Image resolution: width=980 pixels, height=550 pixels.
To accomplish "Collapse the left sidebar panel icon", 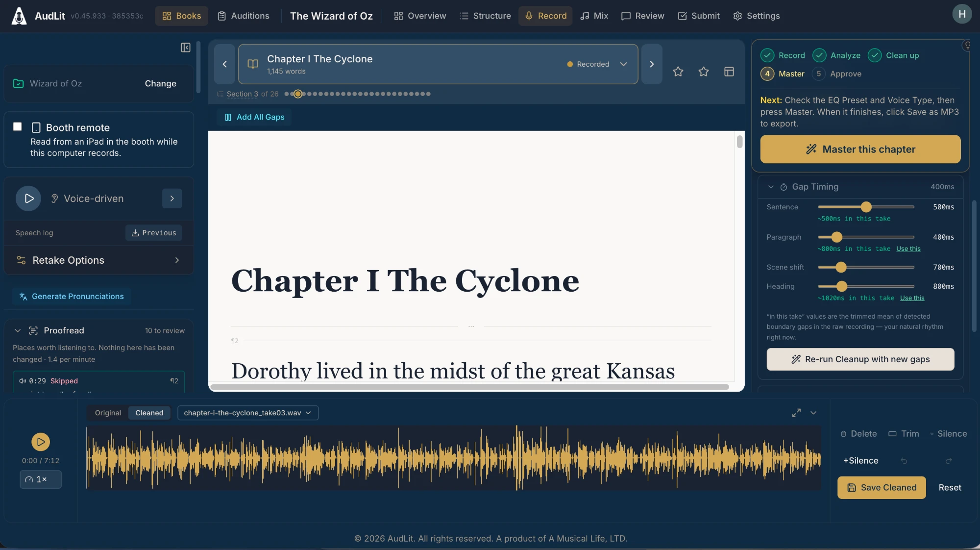I will (185, 48).
